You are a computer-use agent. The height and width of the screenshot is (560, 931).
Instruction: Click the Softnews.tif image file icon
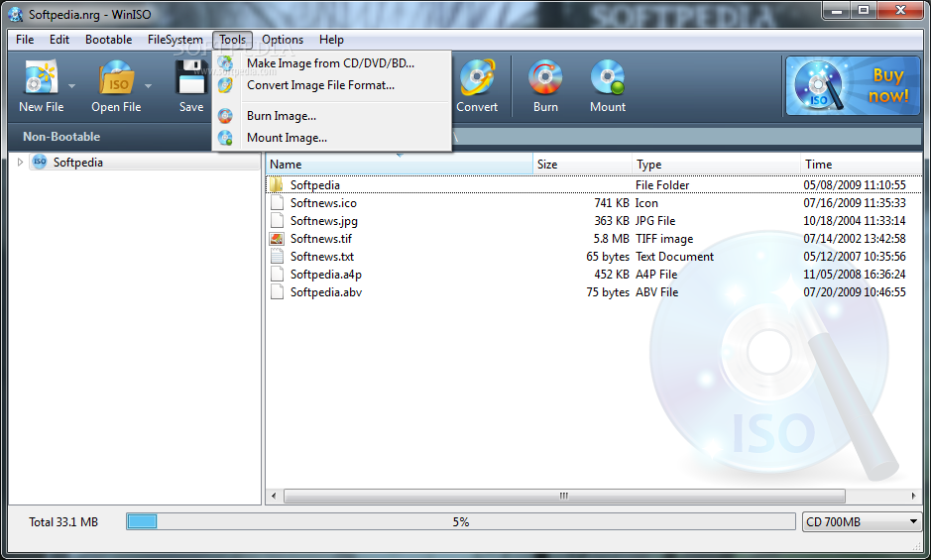(x=276, y=238)
